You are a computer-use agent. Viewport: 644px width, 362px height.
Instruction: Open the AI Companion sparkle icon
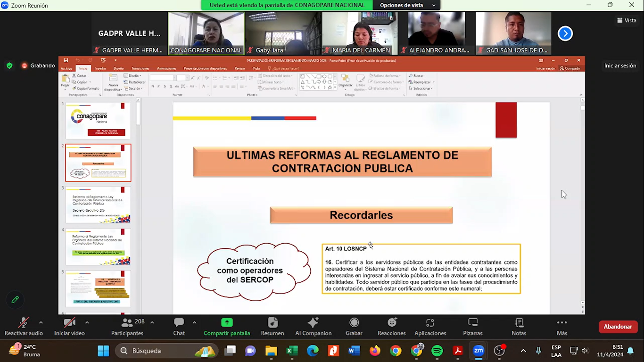313,323
